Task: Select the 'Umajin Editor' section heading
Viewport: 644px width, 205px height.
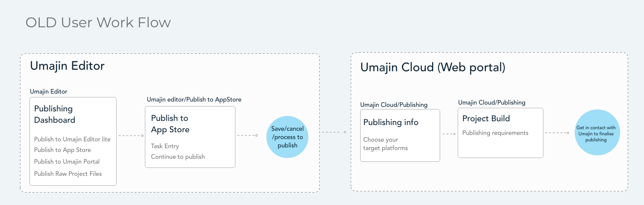Action: tap(67, 66)
